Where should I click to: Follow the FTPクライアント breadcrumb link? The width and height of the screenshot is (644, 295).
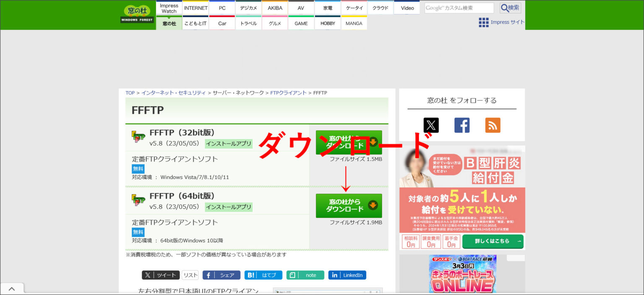pyautogui.click(x=288, y=93)
